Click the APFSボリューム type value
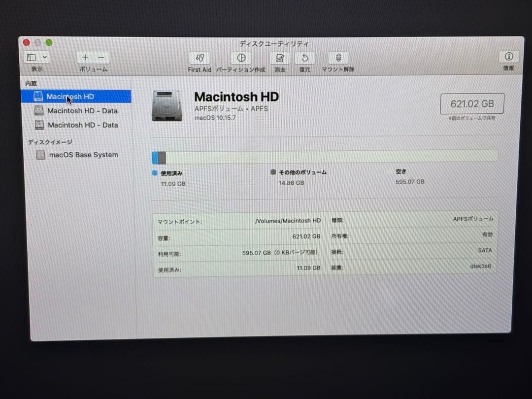This screenshot has height=399, width=532. 473,219
